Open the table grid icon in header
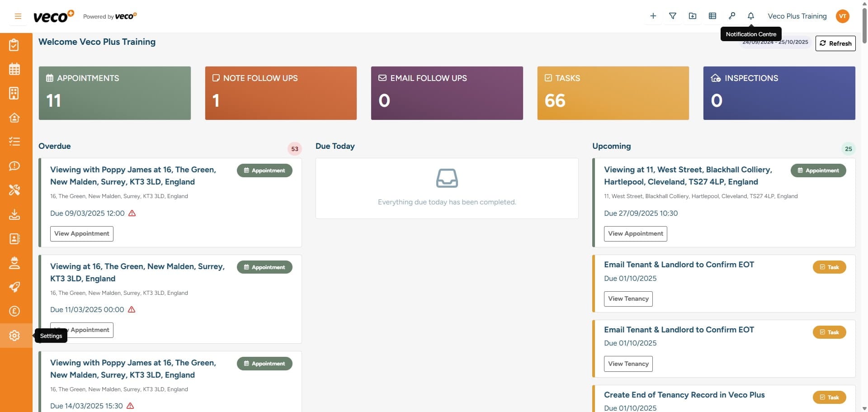Screen dimensions: 868x412 click(x=712, y=16)
